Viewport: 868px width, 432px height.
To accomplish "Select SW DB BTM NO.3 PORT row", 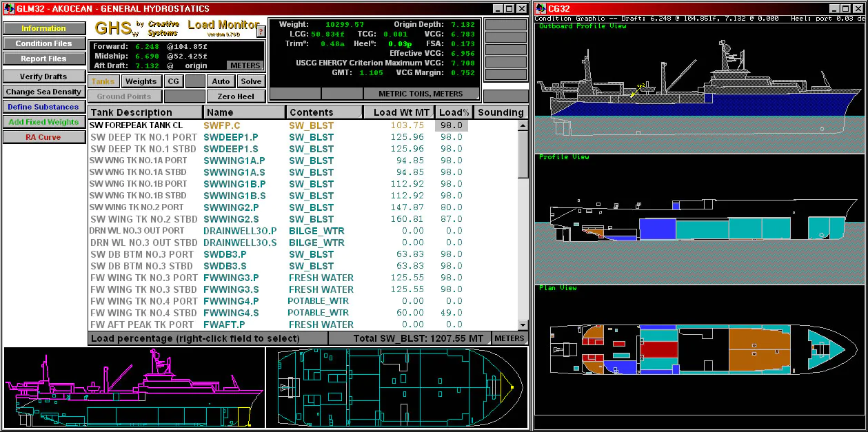I will click(303, 254).
